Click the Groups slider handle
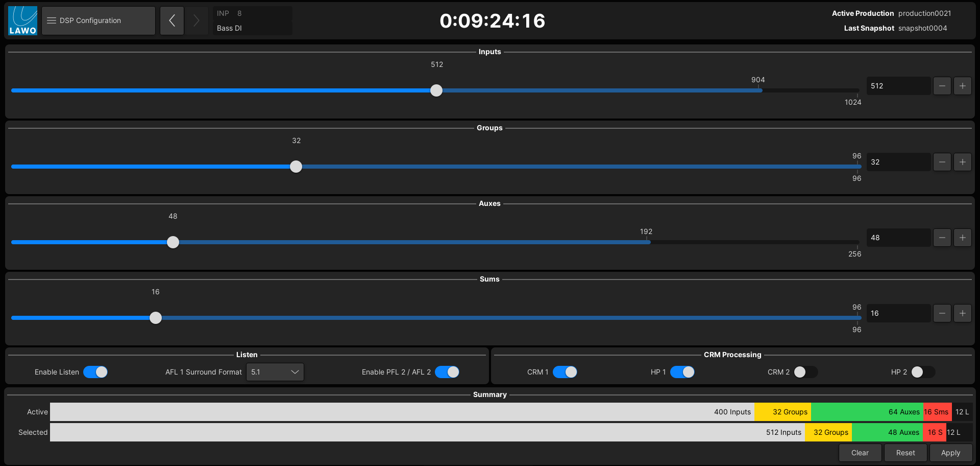980x466 pixels. pyautogui.click(x=296, y=167)
